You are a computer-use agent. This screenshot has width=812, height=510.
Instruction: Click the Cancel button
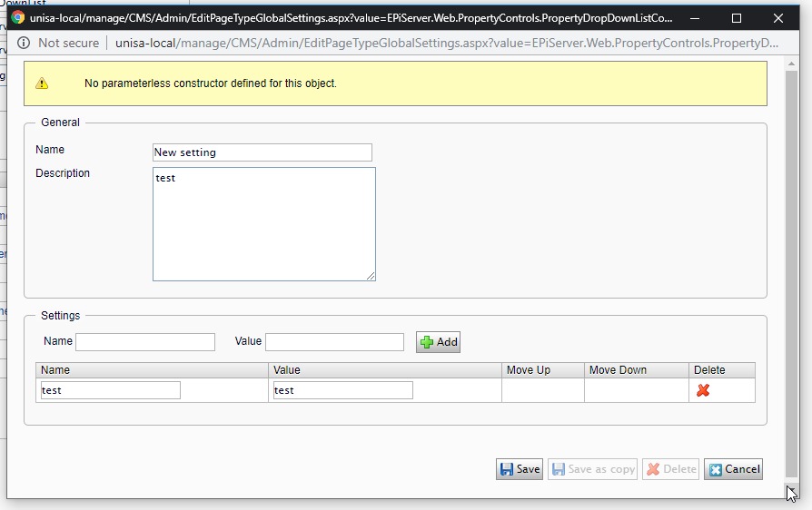coord(733,469)
